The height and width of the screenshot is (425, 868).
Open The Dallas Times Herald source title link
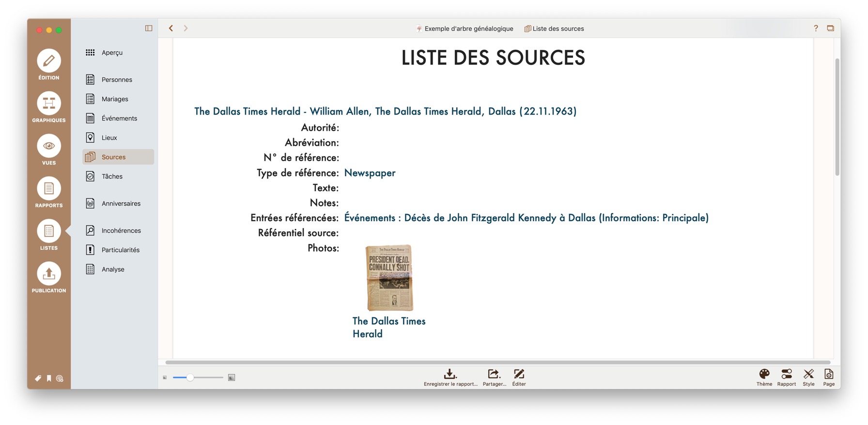click(386, 111)
